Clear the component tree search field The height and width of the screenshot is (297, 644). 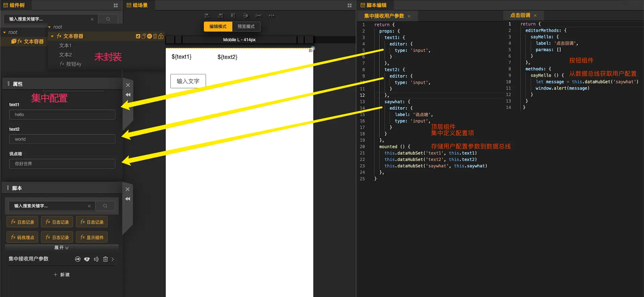pyautogui.click(x=92, y=19)
